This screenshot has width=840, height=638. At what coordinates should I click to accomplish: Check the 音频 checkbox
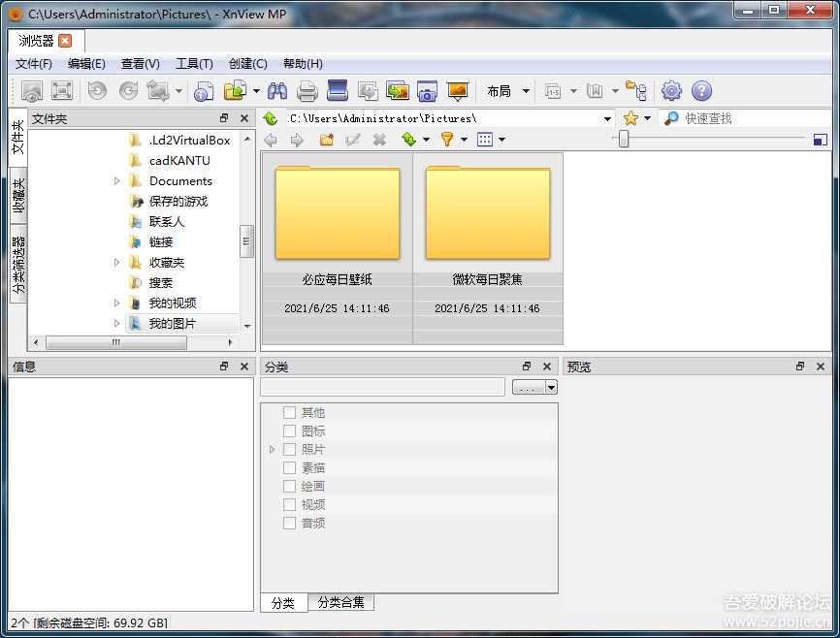point(290,522)
